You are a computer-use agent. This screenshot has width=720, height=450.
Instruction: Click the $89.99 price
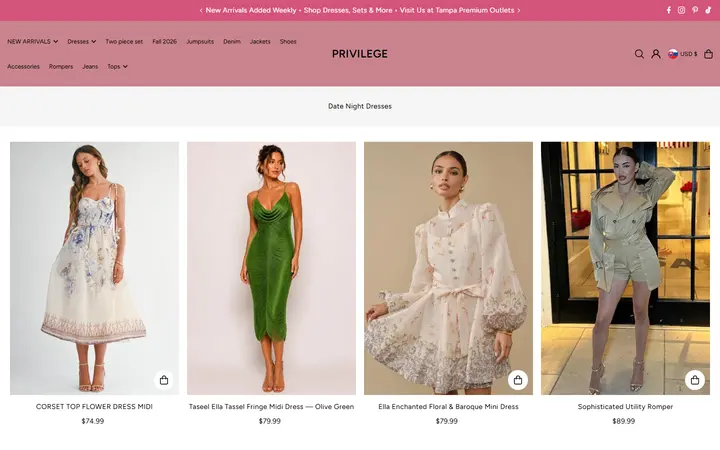point(624,421)
